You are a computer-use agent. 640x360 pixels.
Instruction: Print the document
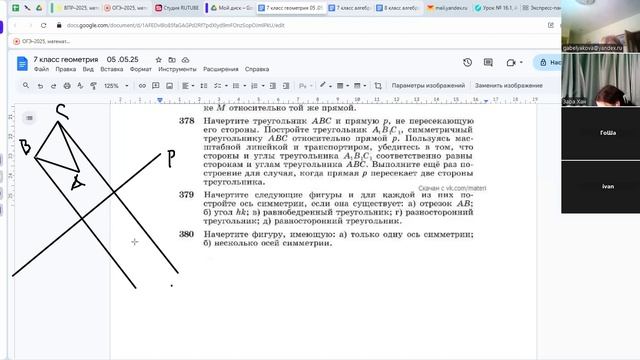click(x=67, y=86)
